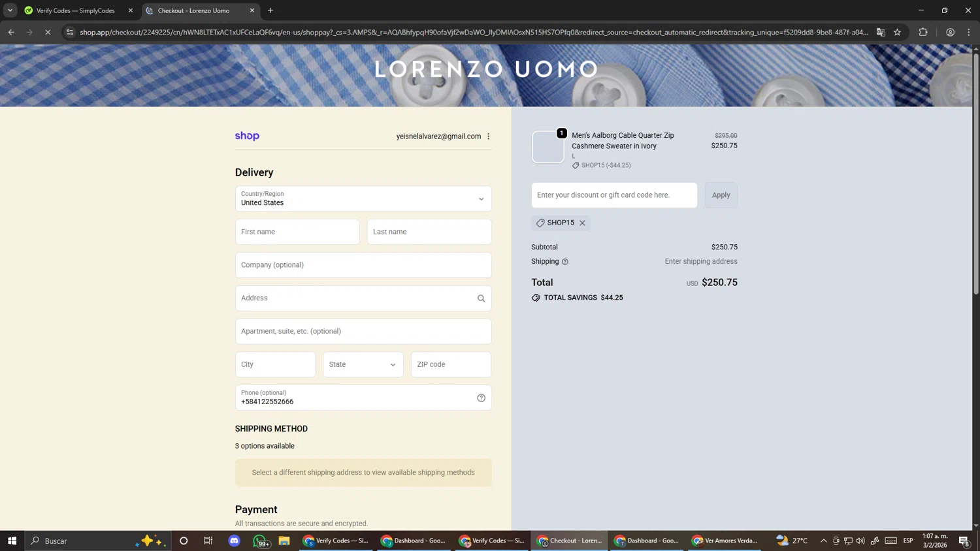
Task: Go back in browser history
Action: (11, 32)
